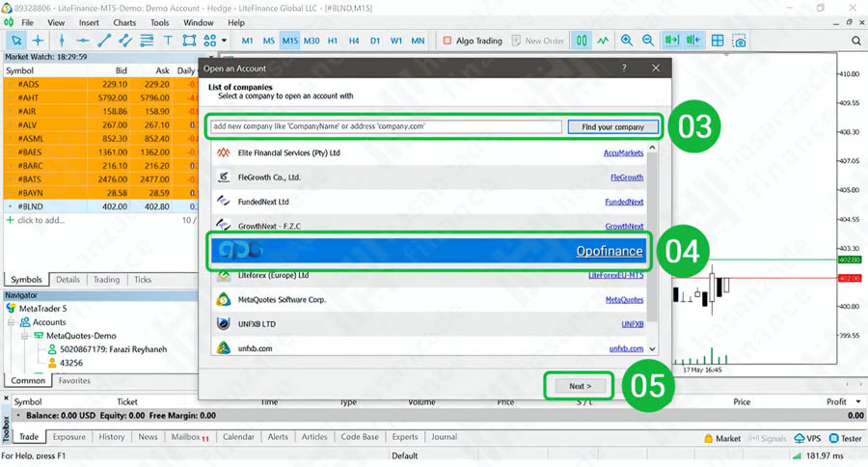Choose the text label tool
This screenshot has width=868, height=467.
(168, 41)
